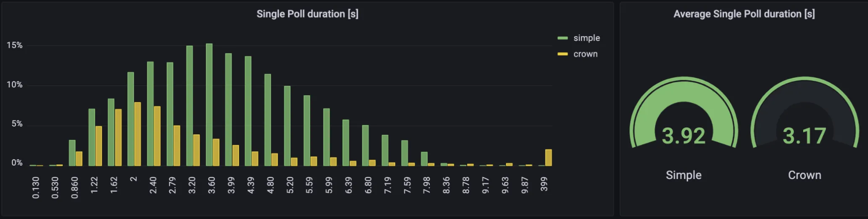Image resolution: width=868 pixels, height=219 pixels.
Task: Toggle the crown series in the legend
Action: coord(585,54)
